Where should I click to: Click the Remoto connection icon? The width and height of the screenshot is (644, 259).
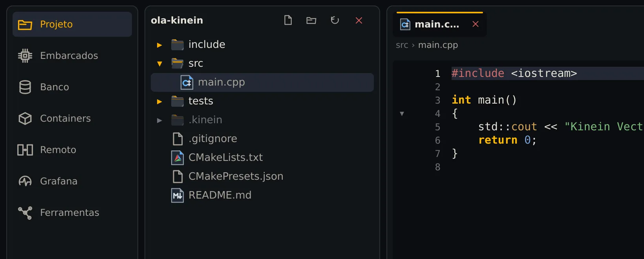(x=25, y=150)
